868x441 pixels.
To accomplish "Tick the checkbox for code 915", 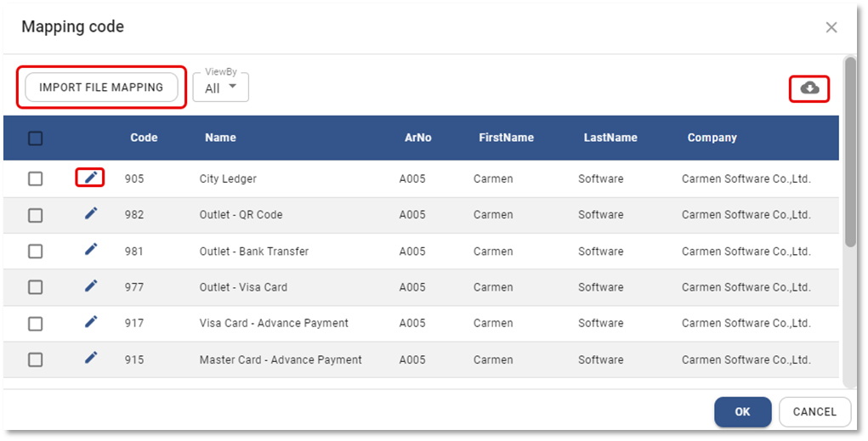I will (35, 359).
